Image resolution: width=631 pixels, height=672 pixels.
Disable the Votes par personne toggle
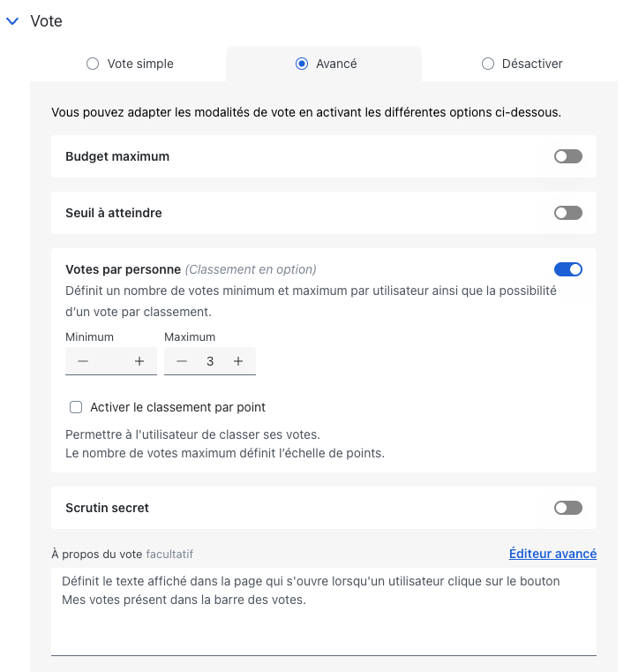(568, 269)
